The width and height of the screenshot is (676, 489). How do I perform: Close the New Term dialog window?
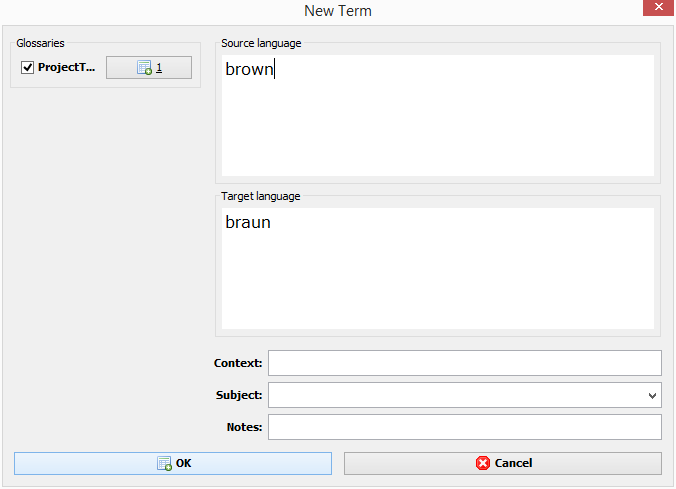coord(654,9)
